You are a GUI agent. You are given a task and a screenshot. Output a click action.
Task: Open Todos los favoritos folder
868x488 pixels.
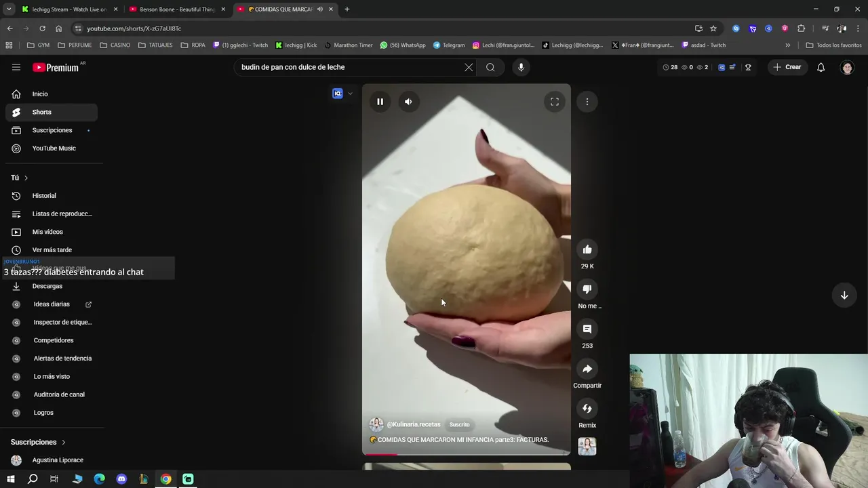click(x=833, y=45)
